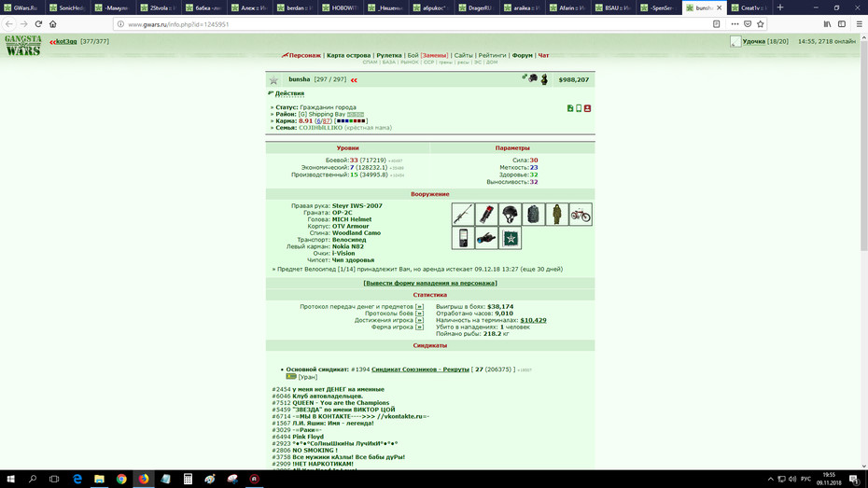The height and width of the screenshot is (488, 868).
Task: Click the fishing rod icon beside Удочка
Action: pos(735,41)
